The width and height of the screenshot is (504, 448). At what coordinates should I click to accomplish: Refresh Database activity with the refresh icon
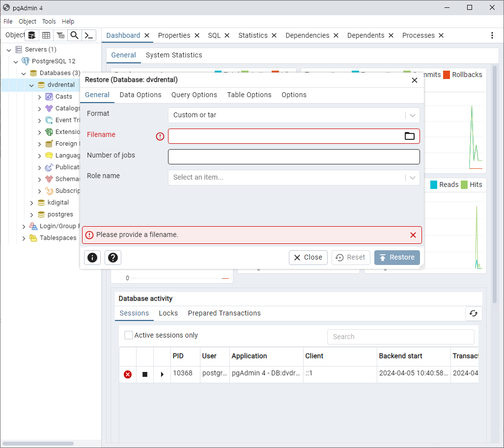pyautogui.click(x=474, y=314)
